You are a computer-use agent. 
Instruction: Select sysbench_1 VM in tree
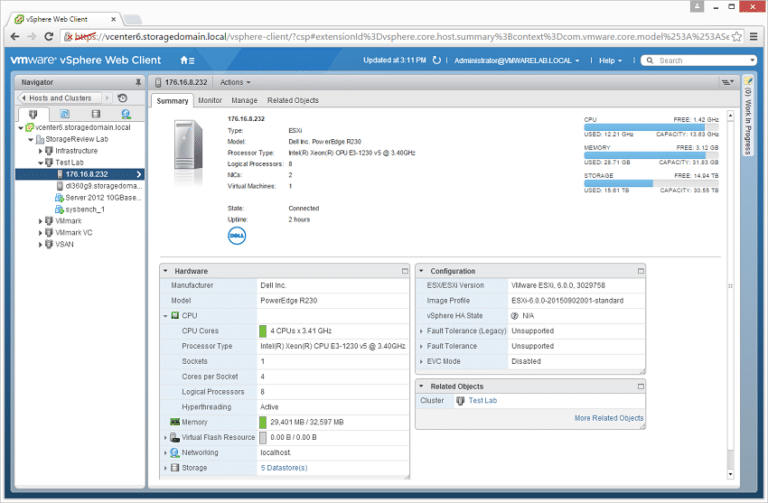click(x=85, y=210)
